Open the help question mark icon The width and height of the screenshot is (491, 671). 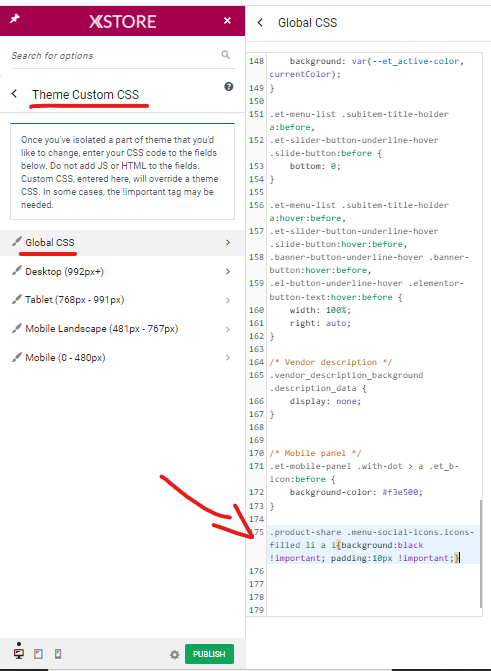229,86
